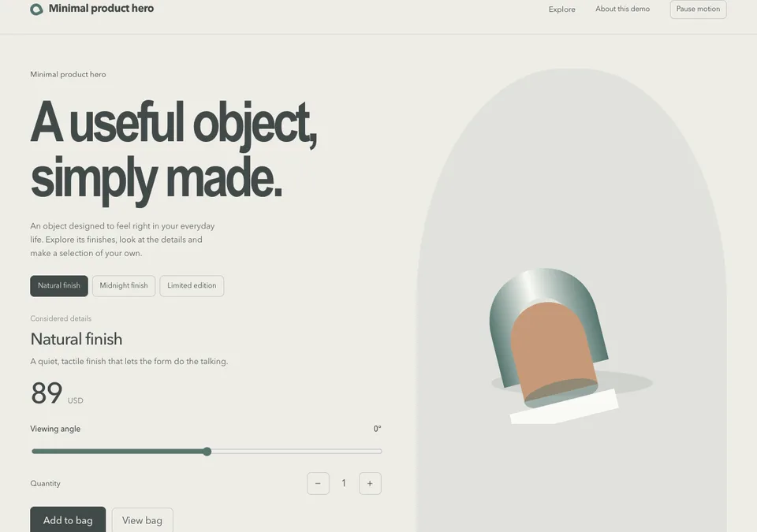This screenshot has height=532, width=757.
Task: Open About this demo link
Action: click(622, 9)
